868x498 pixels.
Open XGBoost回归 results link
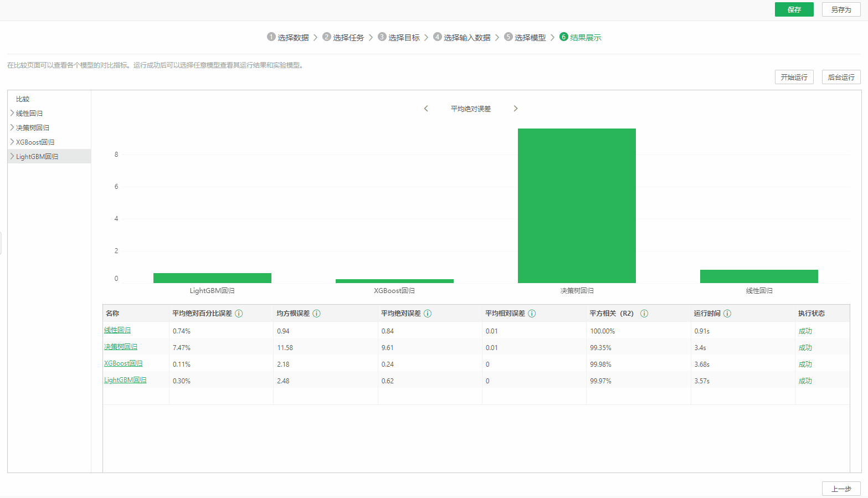(x=123, y=364)
